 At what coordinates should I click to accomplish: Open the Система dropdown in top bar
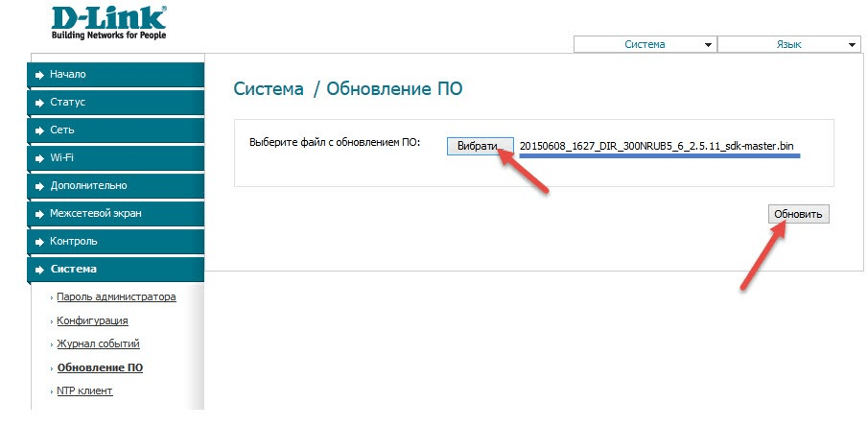coord(645,45)
